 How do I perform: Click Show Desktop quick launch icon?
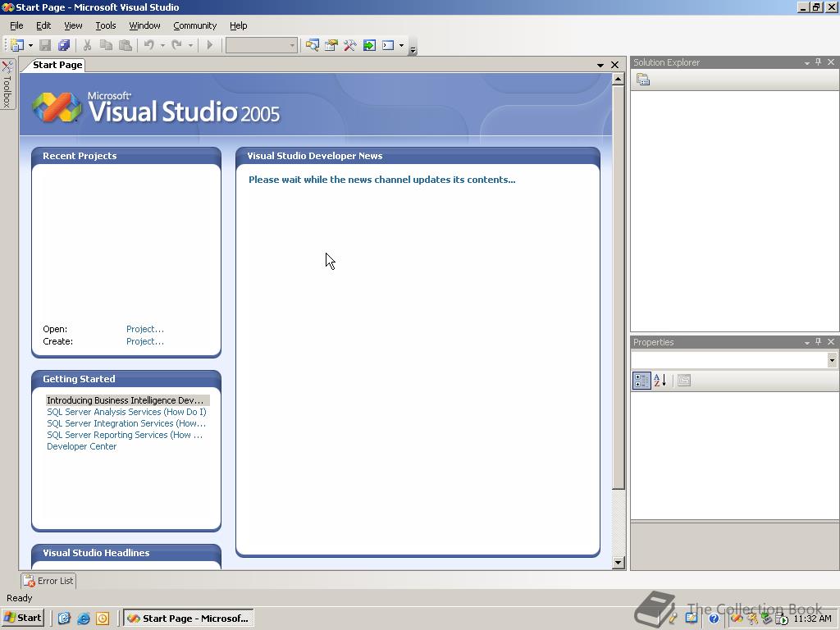[64, 619]
